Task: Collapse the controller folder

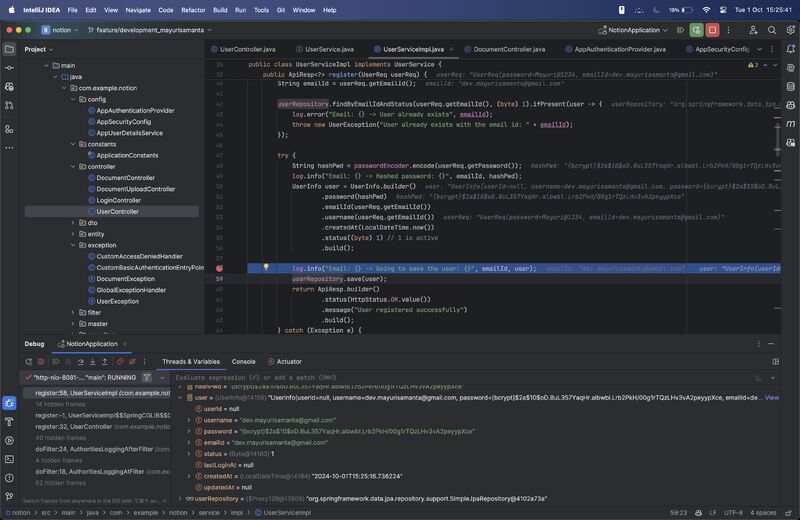Action: 73,167
